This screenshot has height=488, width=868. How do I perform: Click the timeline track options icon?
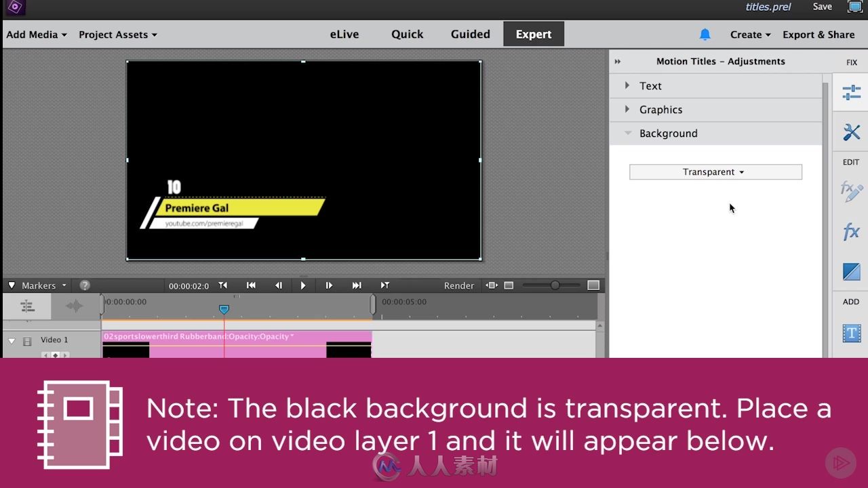(x=26, y=306)
